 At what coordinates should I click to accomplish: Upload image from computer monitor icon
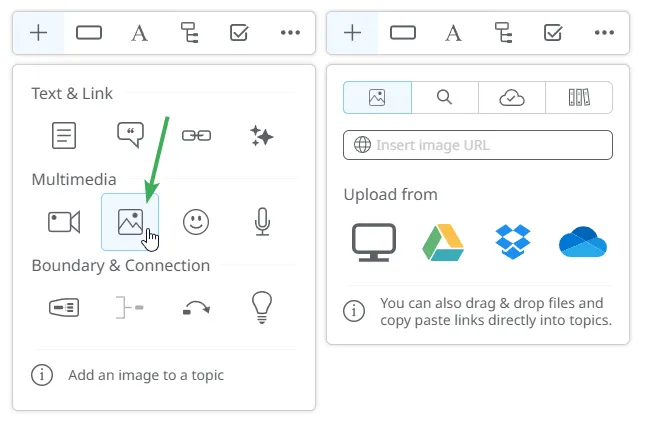[374, 242]
